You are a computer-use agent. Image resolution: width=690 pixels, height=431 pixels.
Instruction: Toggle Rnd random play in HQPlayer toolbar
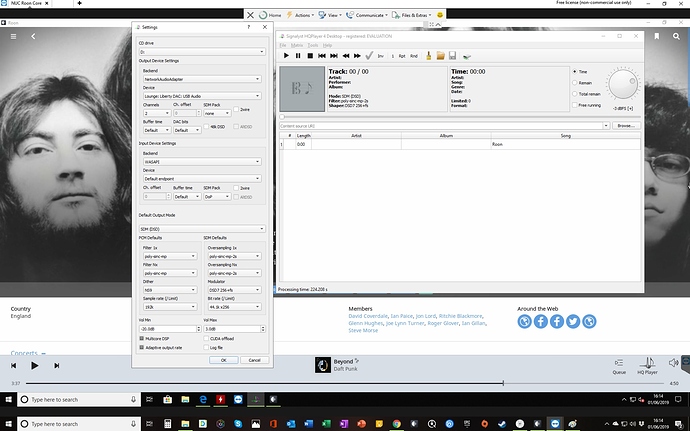coord(414,56)
